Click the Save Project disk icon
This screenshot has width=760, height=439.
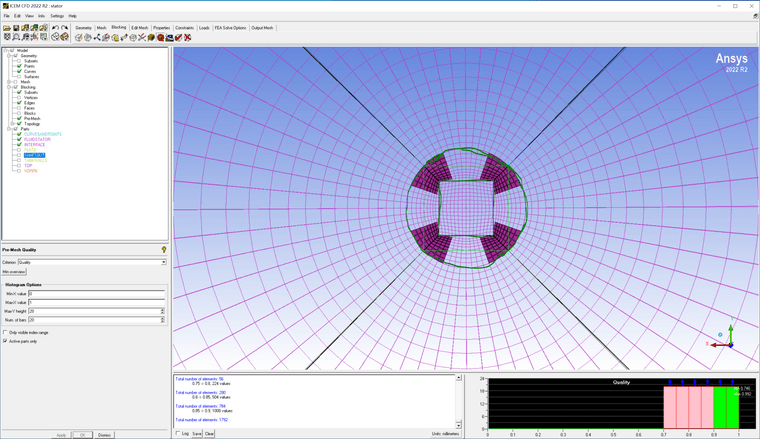tap(15, 28)
